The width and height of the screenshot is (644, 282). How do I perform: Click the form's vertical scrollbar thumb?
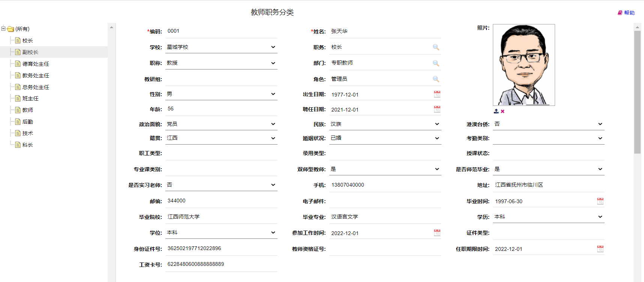click(637, 92)
